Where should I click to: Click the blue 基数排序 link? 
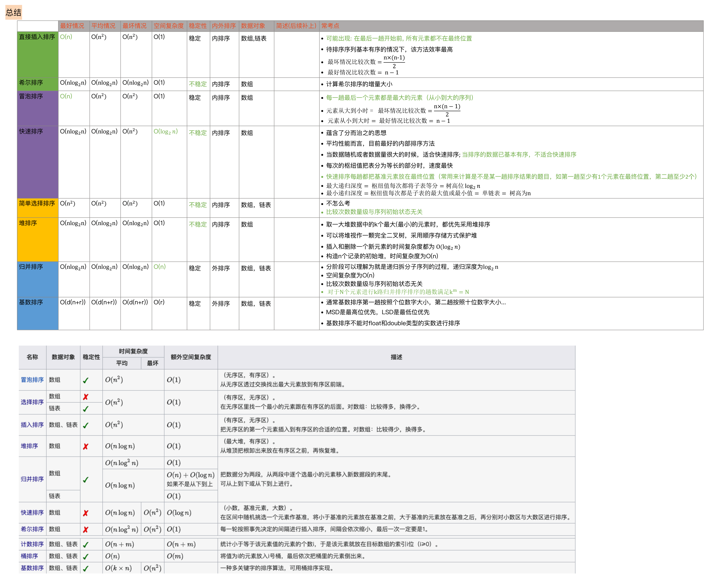tap(32, 568)
